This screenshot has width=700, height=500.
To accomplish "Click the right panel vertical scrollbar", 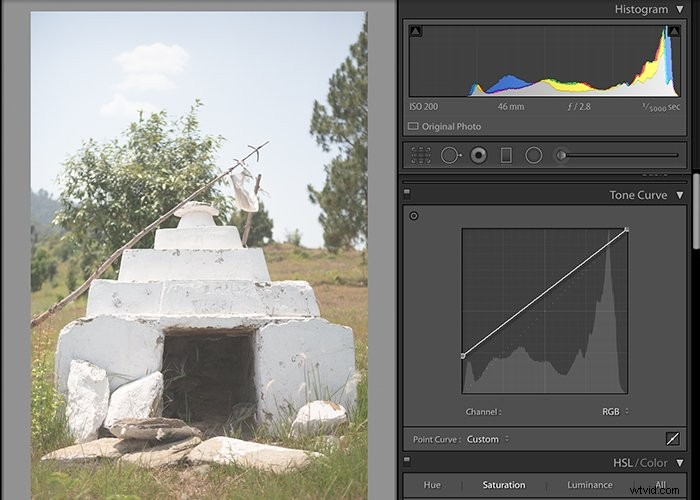I will click(x=696, y=210).
